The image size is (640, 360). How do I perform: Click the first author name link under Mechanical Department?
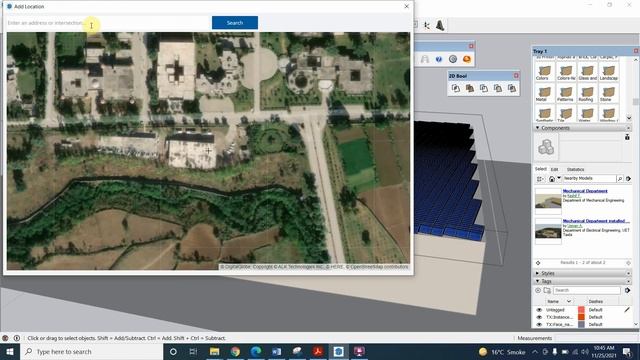[573, 196]
